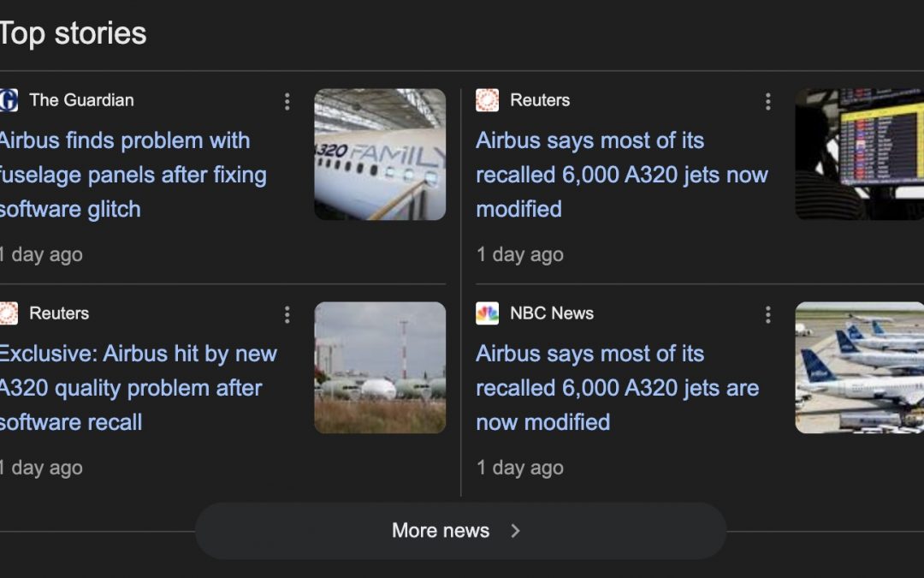Open Guardian article about fuselage panels problem
This screenshot has width=924, height=578.
133,175
